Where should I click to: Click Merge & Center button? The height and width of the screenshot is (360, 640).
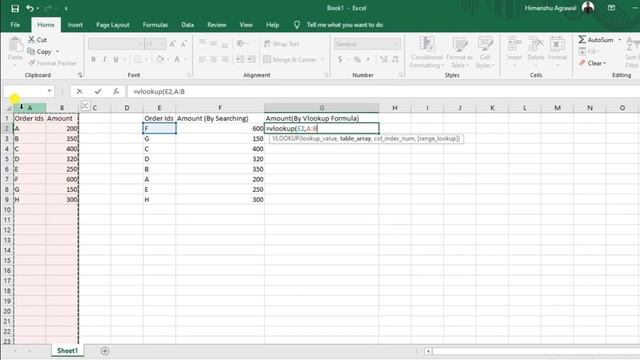pos(290,60)
